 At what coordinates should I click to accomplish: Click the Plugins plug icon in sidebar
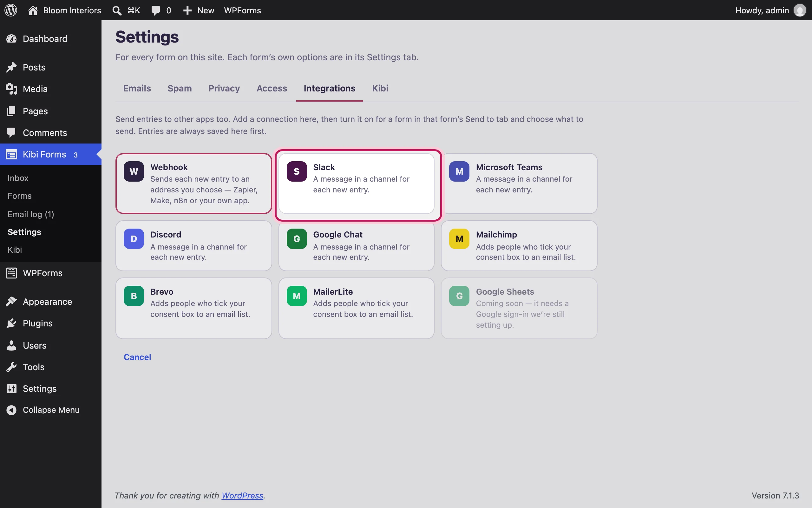(x=11, y=323)
